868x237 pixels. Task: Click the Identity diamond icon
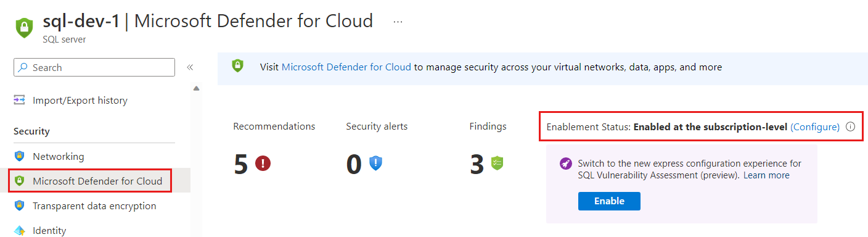20,231
